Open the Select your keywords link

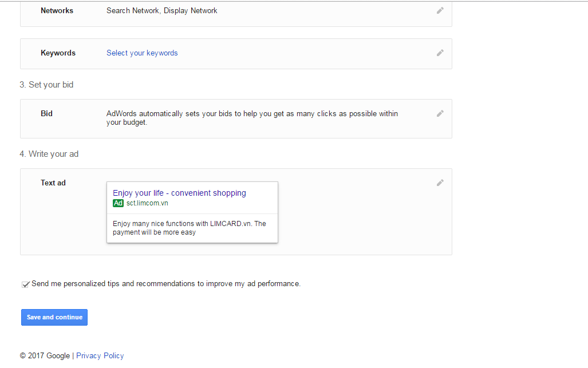(142, 53)
